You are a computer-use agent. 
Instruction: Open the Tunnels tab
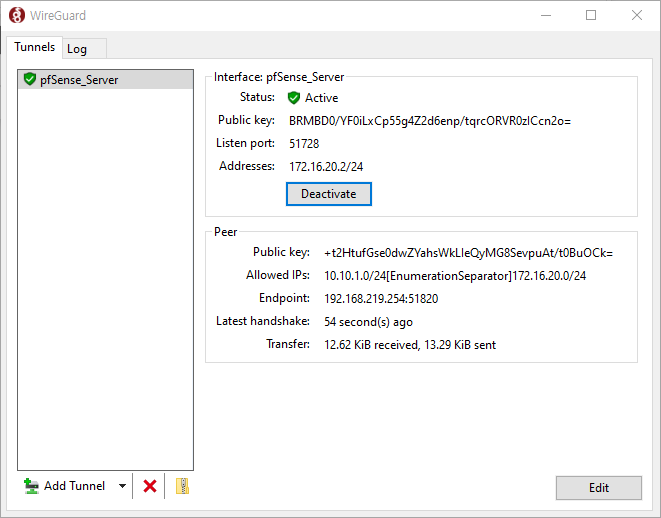(35, 47)
